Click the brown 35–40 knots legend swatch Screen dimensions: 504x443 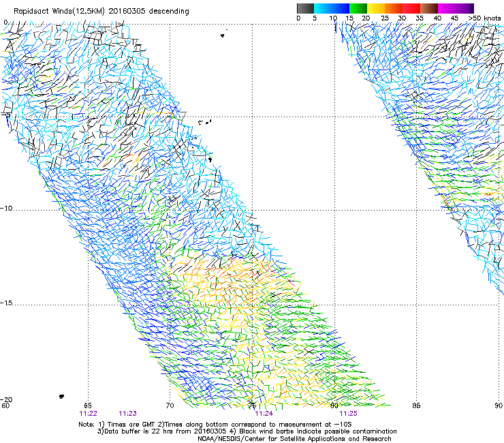point(429,8)
